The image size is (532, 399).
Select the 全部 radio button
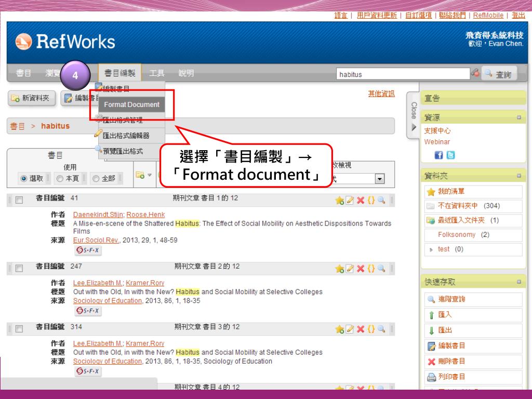(x=96, y=179)
